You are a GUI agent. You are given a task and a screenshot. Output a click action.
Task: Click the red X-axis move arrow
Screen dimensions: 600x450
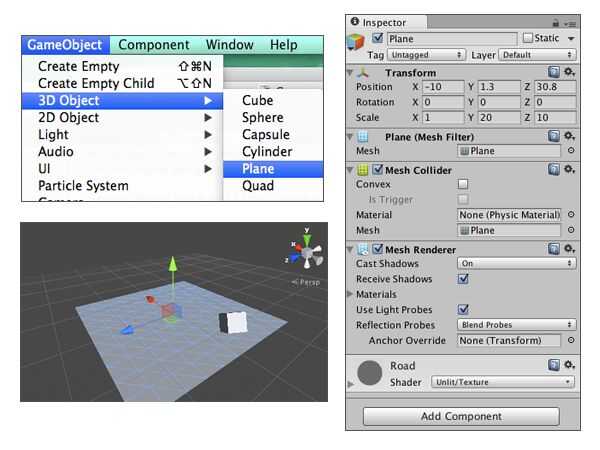click(x=150, y=299)
